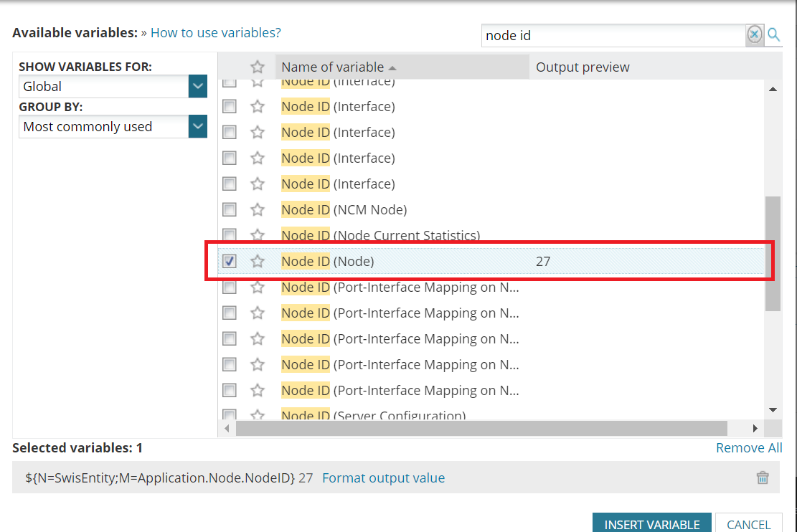Favorite the Node ID (NCM Node) variable

tap(258, 210)
